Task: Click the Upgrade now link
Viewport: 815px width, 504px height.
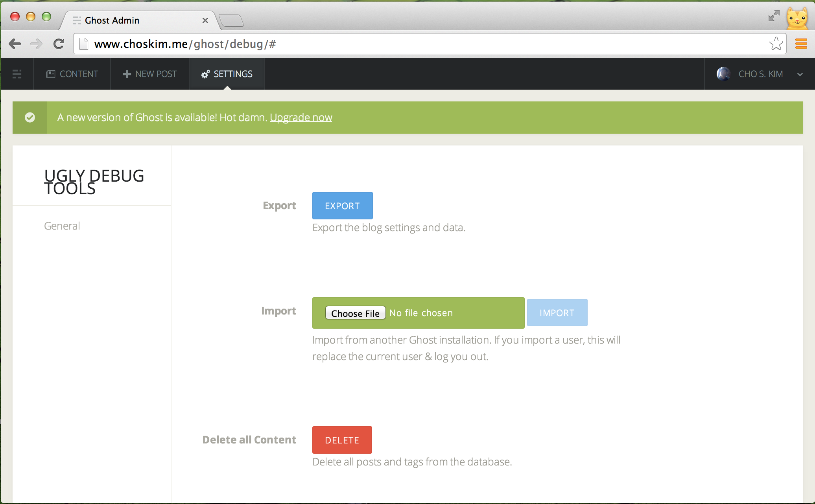Action: coord(301,118)
